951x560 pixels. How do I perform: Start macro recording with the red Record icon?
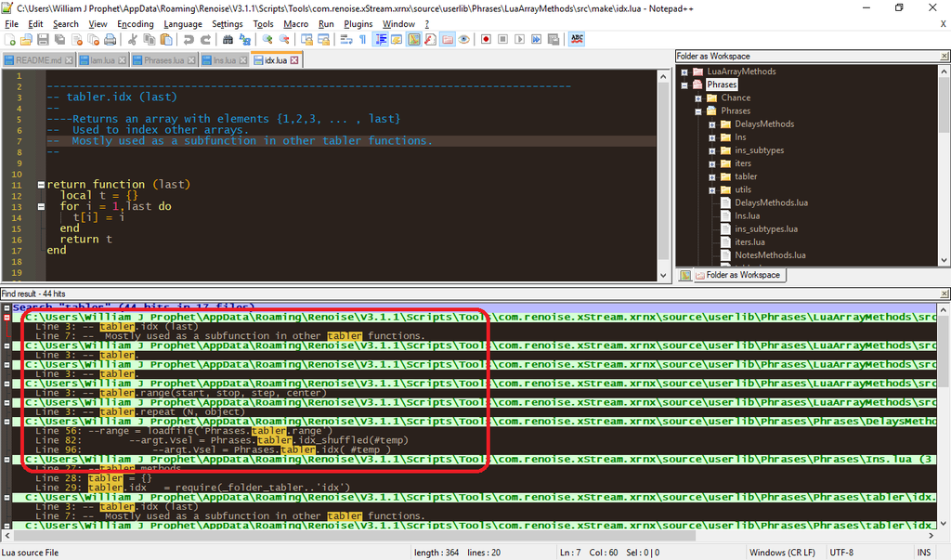click(486, 39)
